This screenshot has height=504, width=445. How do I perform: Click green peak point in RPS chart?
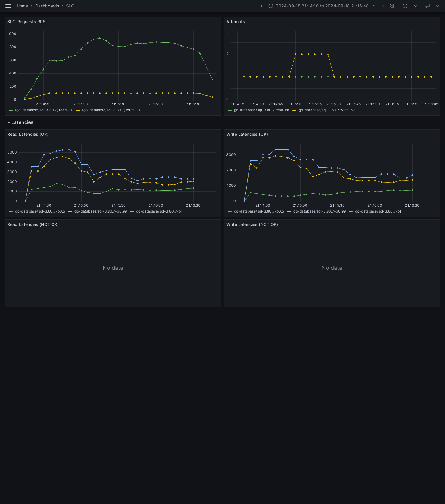click(100, 38)
